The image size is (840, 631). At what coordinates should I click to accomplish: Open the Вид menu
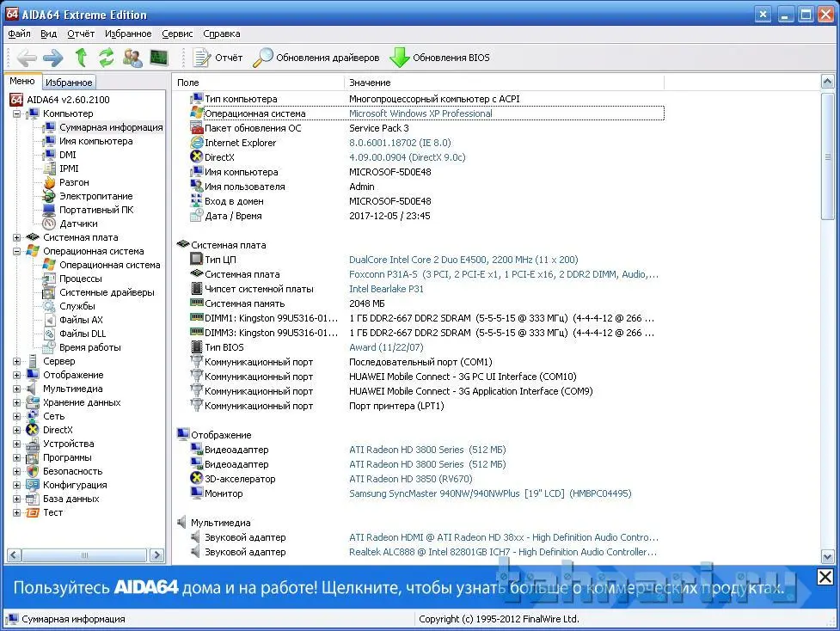coord(48,34)
